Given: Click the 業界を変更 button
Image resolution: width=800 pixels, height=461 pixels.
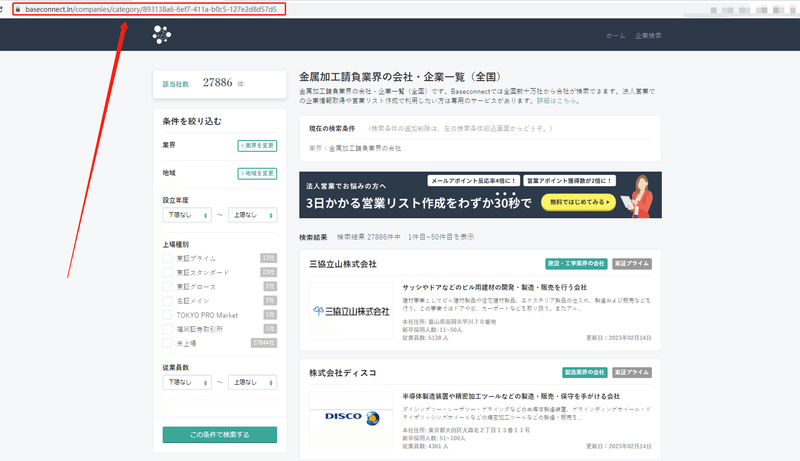Looking at the screenshot, I should pyautogui.click(x=257, y=146).
